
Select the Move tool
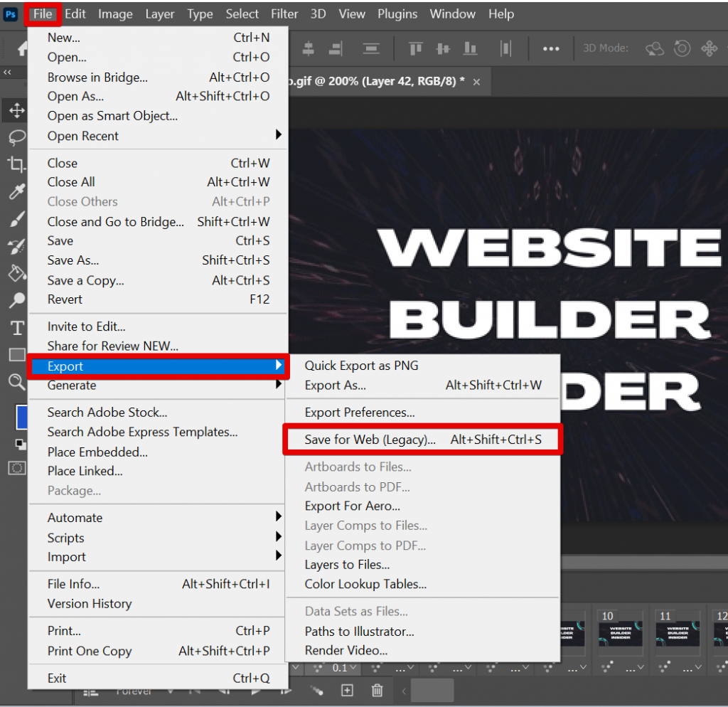pos(17,110)
